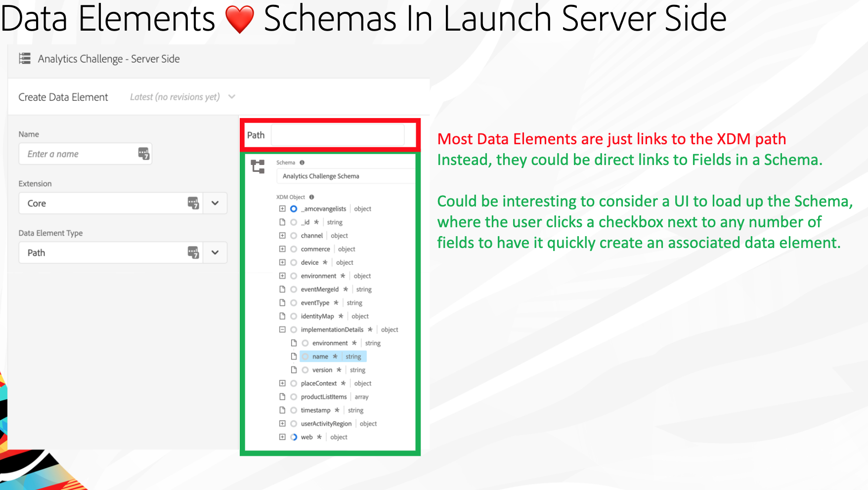The width and height of the screenshot is (868, 490).
Task: Click the 'productListItems' field label
Action: pos(324,397)
